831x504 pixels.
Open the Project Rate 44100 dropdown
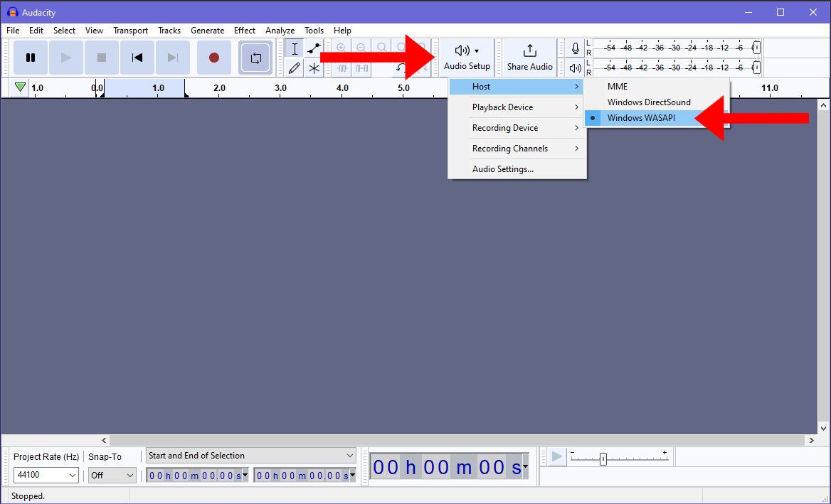(46, 475)
